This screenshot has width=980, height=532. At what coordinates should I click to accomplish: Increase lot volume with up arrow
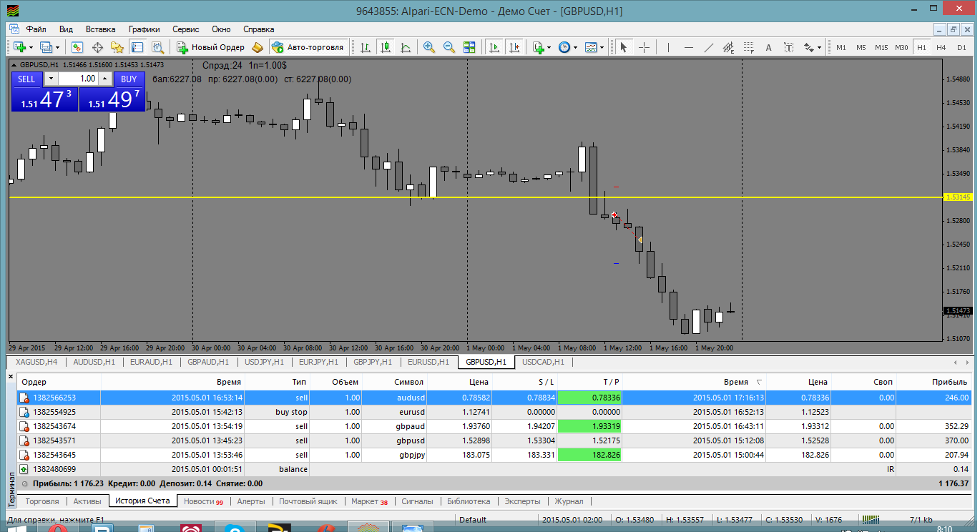pos(105,79)
